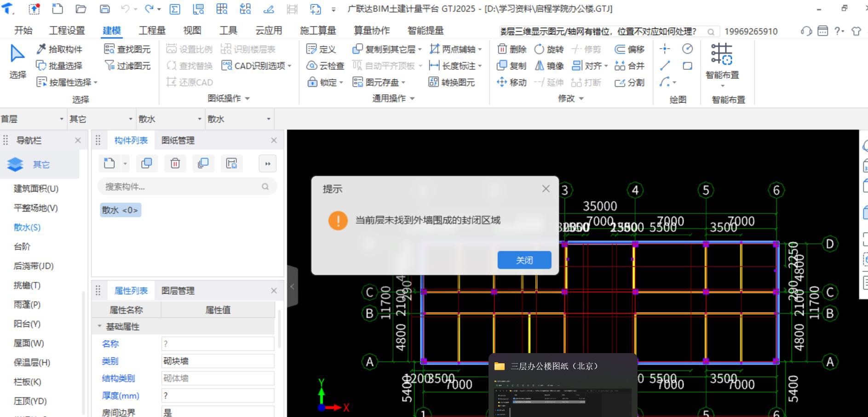
Task: Open the 云应用 ribbon tab
Action: point(269,30)
